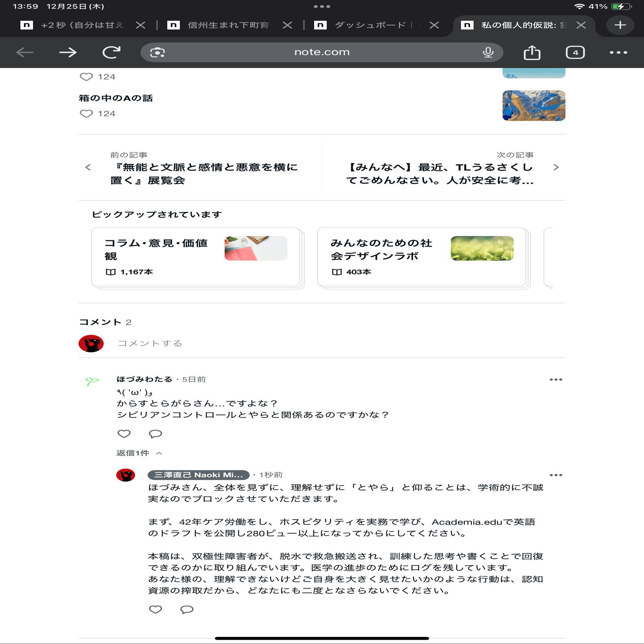Tap the comment reply icon under ほづみわたる's comment

tap(155, 434)
